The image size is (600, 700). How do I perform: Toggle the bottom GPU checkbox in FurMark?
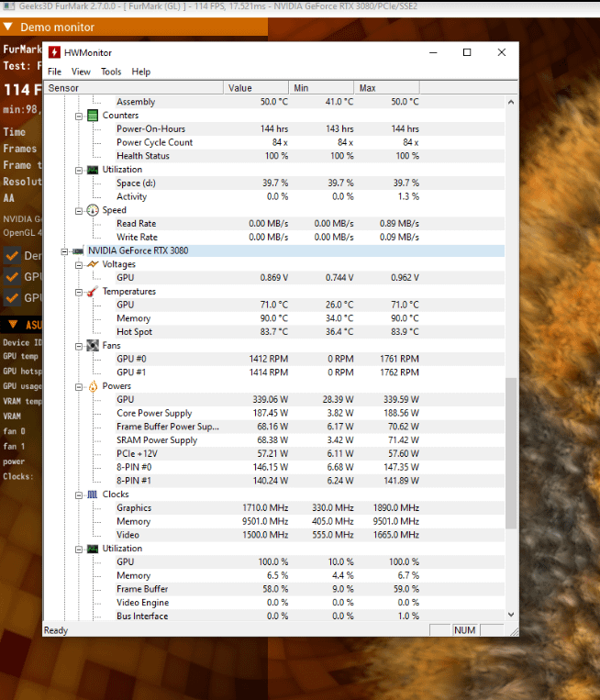12,298
